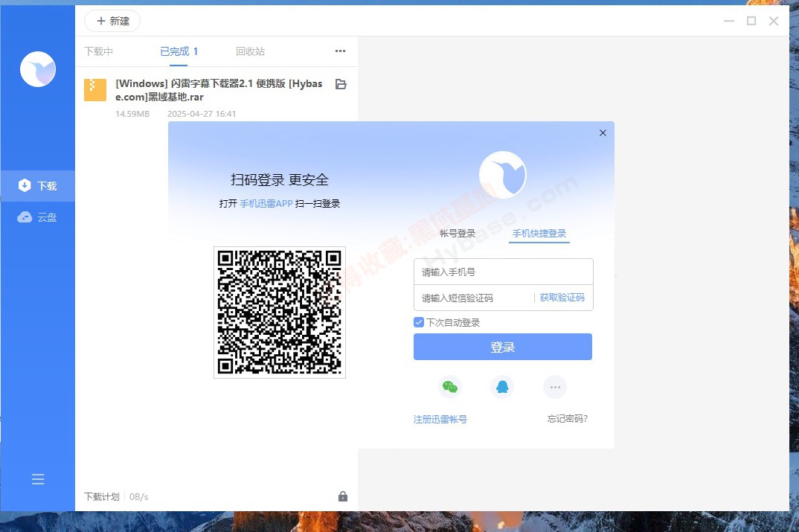Close the Xunlei main window
The image size is (799, 532).
[774, 21]
